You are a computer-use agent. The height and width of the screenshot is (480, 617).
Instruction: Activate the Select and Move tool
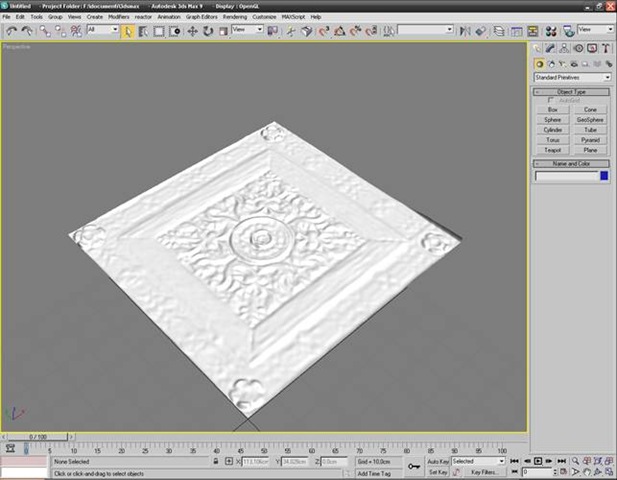coord(192,31)
